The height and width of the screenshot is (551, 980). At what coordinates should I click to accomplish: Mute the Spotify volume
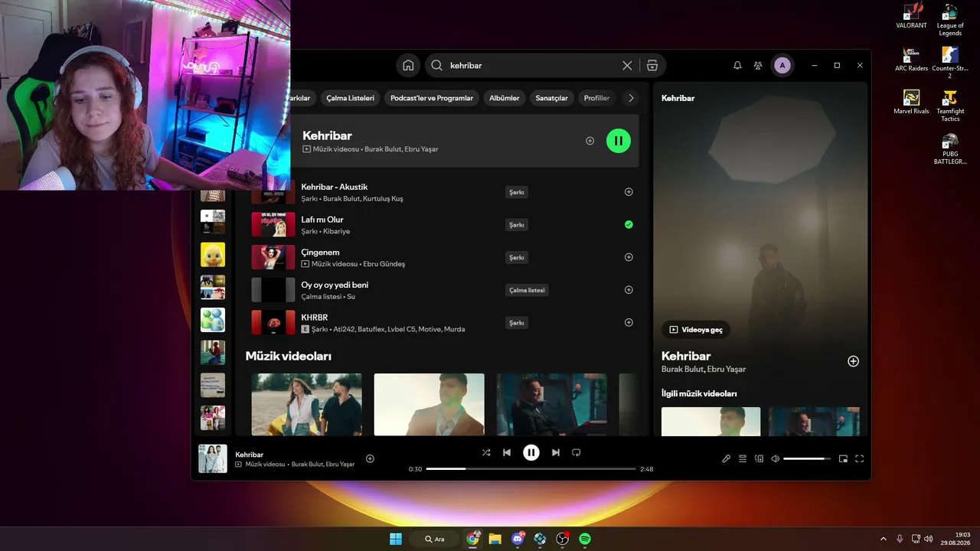pyautogui.click(x=775, y=459)
